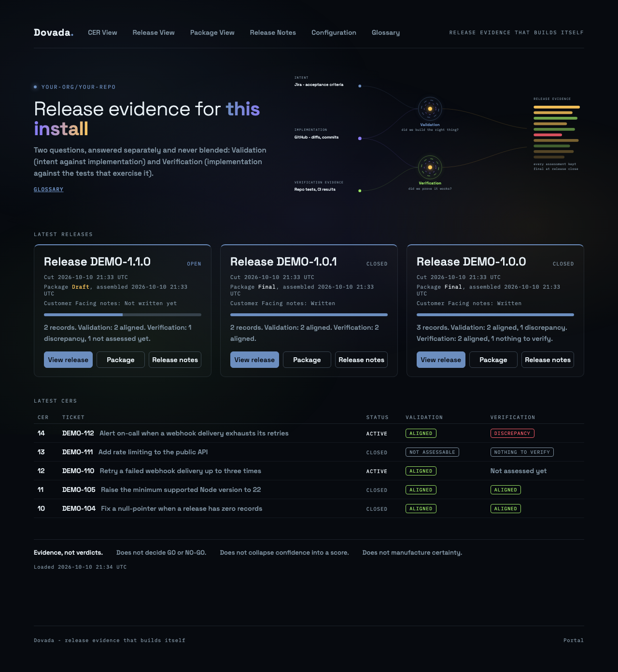Click the Verification node icon in the diagram
618x672 pixels.
point(430,167)
